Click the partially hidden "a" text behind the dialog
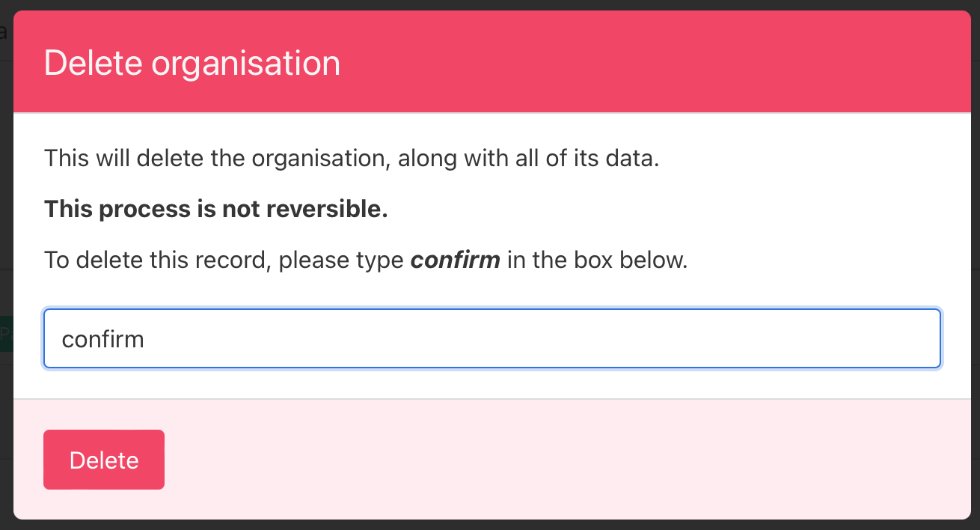 tap(4, 31)
